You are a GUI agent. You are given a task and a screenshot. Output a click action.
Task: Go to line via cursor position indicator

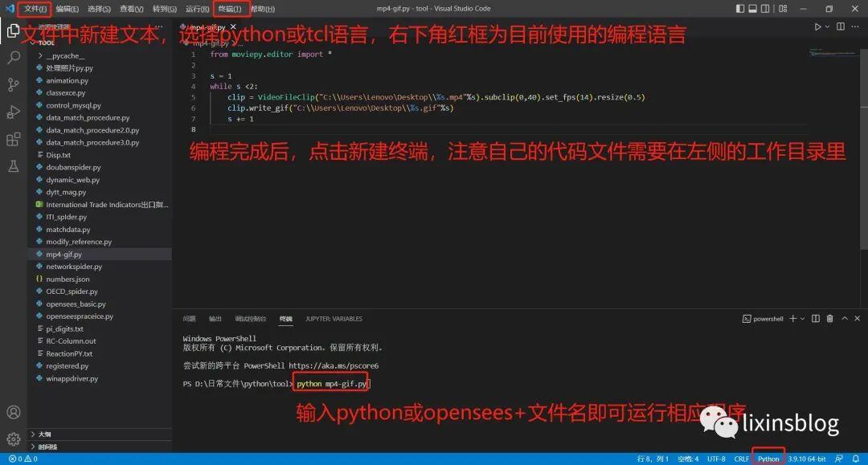(653, 459)
